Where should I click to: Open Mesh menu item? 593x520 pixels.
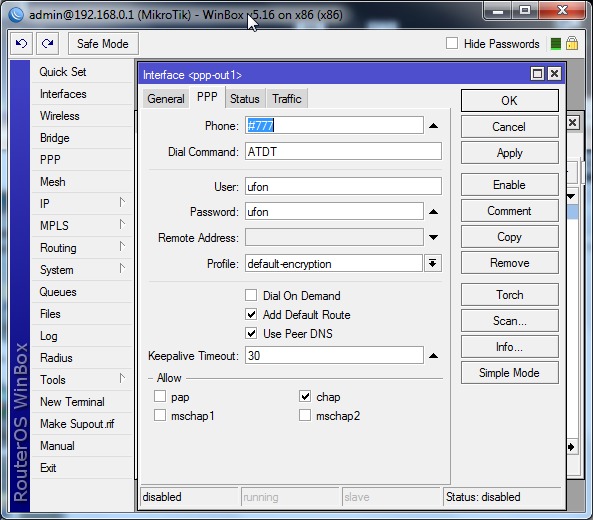81,182
